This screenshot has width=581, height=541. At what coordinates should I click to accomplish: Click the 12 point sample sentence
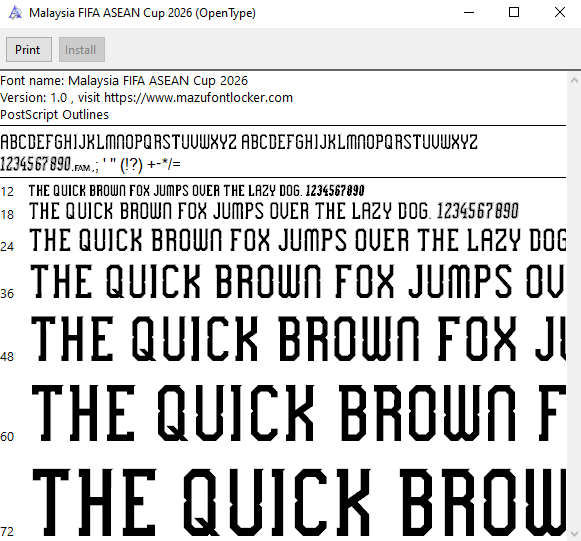(x=196, y=191)
